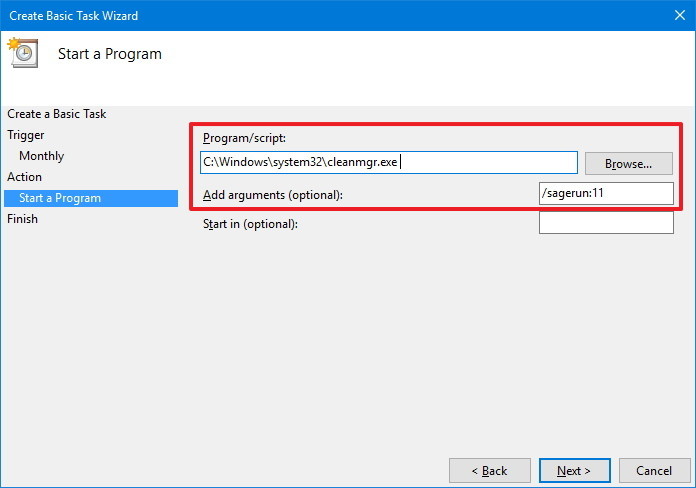Focus the Program/script path field
This screenshot has height=488, width=696.
click(x=388, y=162)
